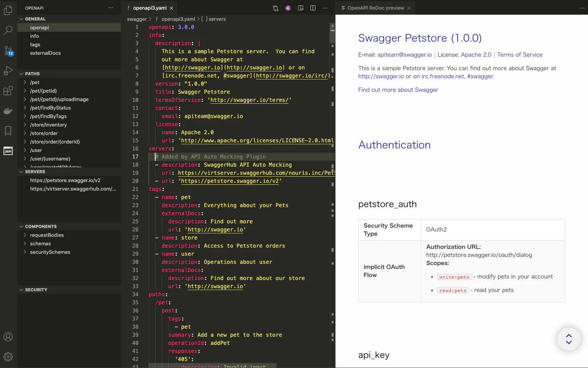Collapse the GENERAL section
588x368 pixels.
click(x=21, y=19)
